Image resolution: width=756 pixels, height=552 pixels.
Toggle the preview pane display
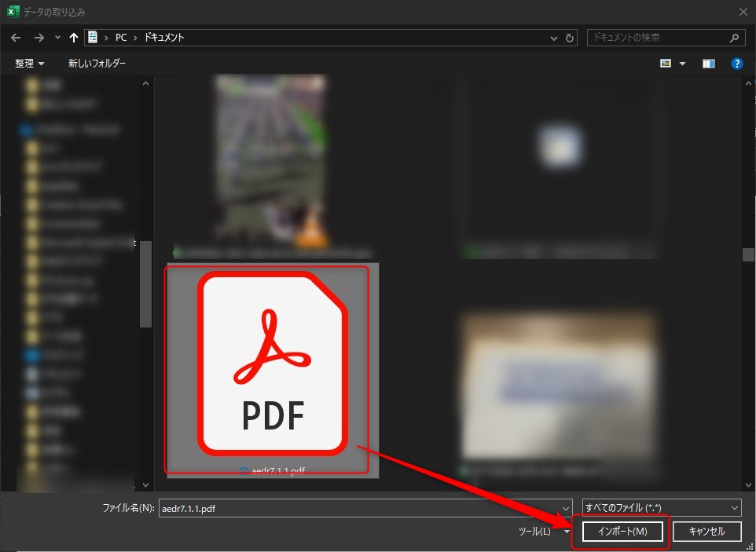pos(708,64)
